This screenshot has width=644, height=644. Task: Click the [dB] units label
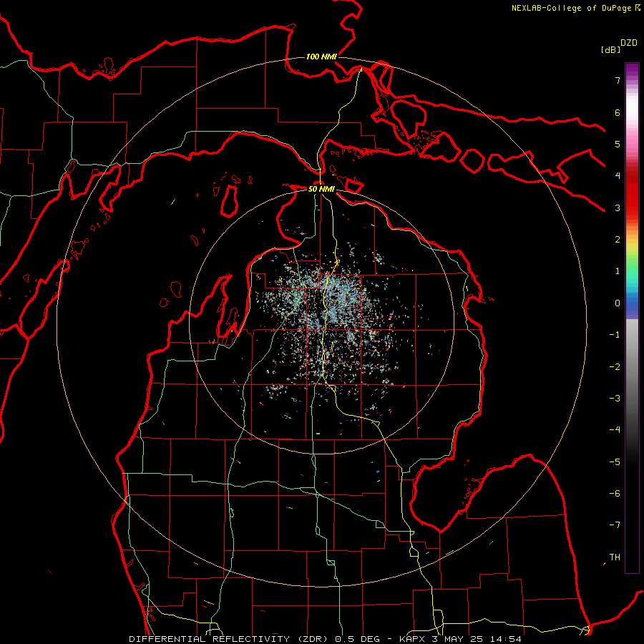(610, 49)
